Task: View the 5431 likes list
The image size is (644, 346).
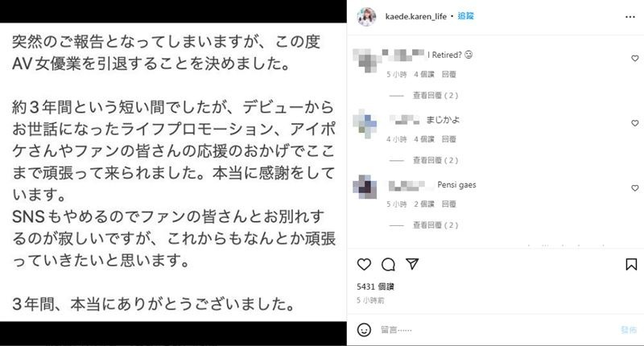Action: [375, 286]
